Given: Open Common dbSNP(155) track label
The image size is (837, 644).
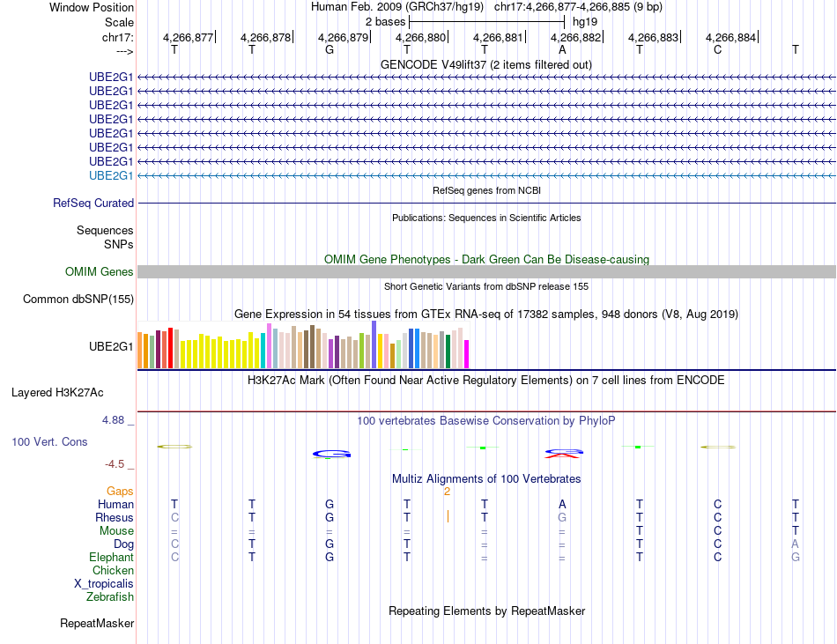Looking at the screenshot, I should coord(78,299).
